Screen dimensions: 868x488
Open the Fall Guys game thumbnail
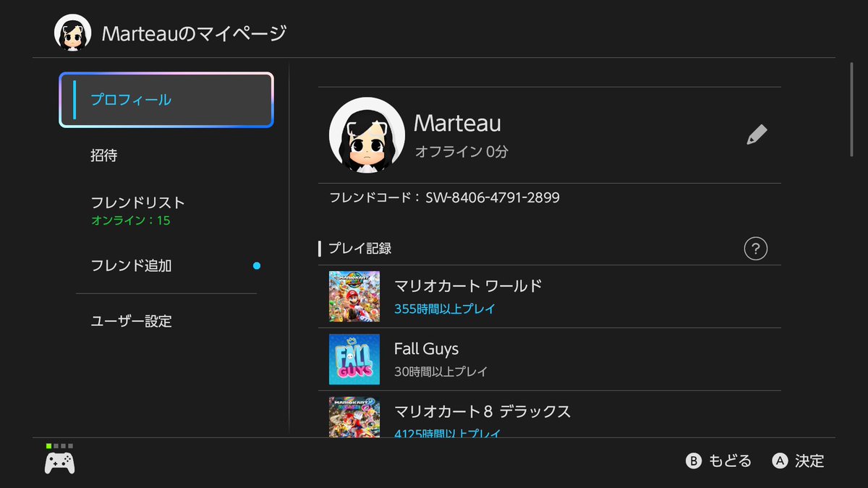(354, 359)
